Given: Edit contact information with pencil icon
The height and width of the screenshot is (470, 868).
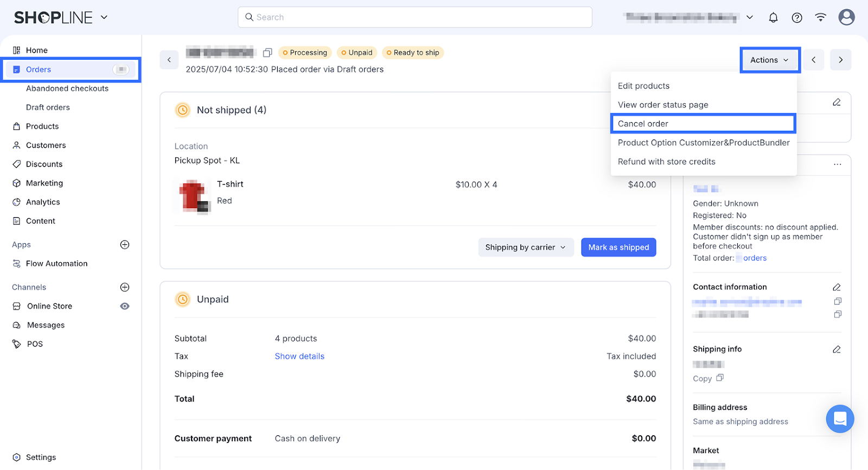Looking at the screenshot, I should pos(837,287).
